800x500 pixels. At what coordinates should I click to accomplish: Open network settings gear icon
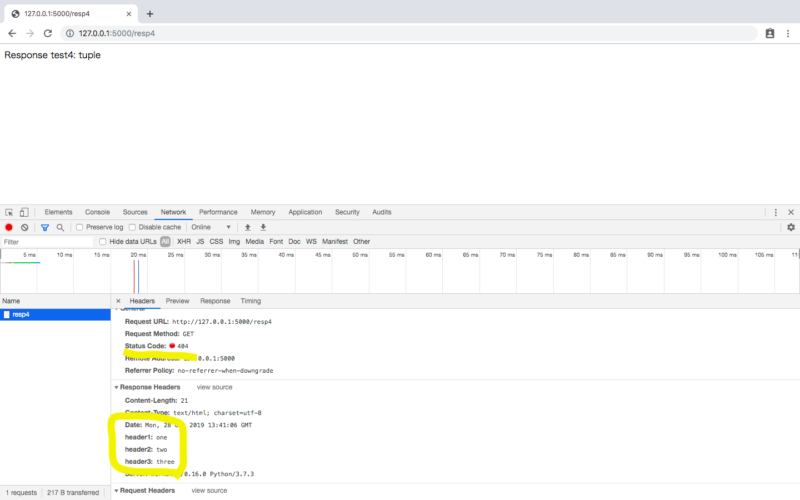point(790,227)
